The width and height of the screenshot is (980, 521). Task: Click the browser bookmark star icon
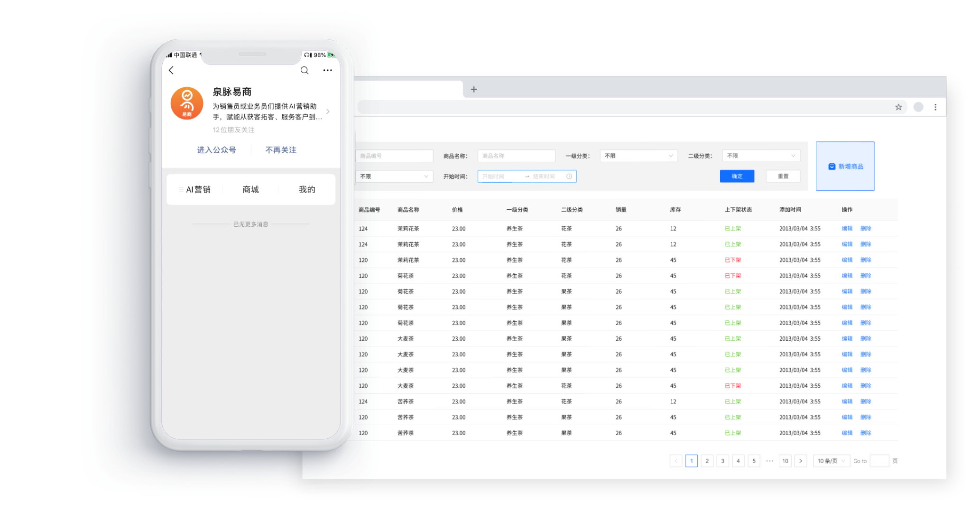[898, 107]
